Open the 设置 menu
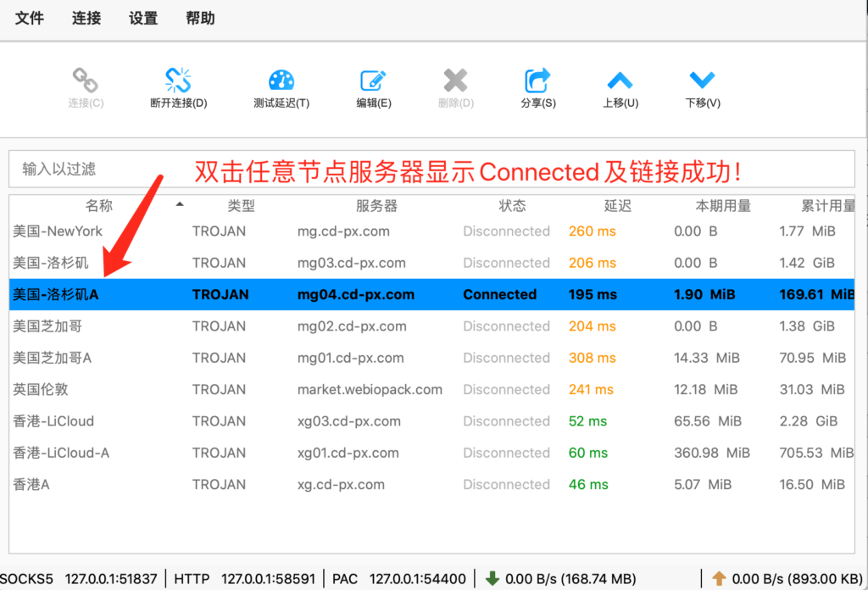Viewport: 868px width, 590px height. [142, 18]
